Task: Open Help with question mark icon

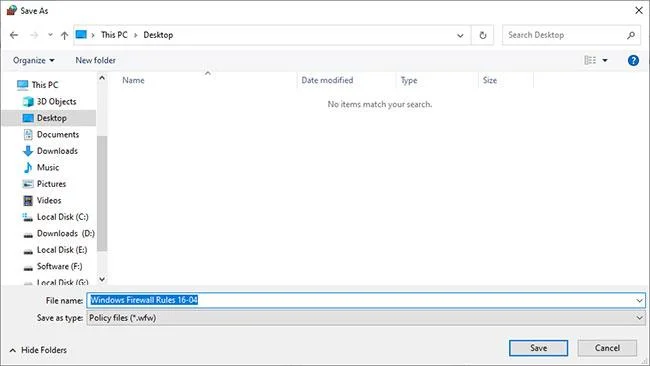Action: [x=633, y=61]
